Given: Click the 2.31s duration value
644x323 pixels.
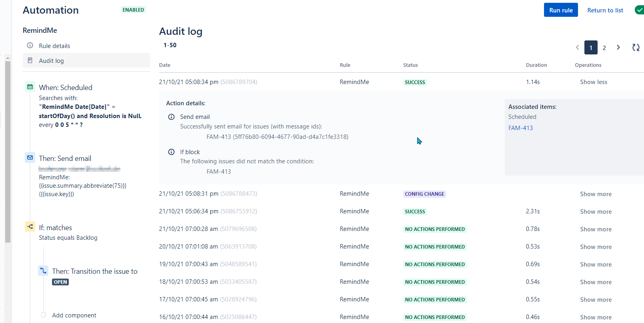Looking at the screenshot, I should pos(533,211).
